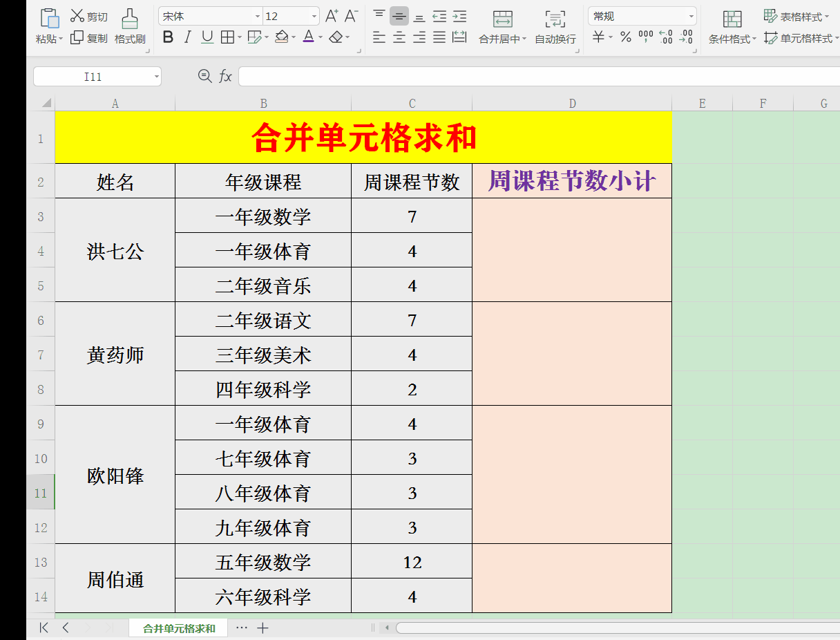Screen dimensions: 840x640
Task: Click the 条件格式 conditional formatting icon
Action: tap(732, 19)
